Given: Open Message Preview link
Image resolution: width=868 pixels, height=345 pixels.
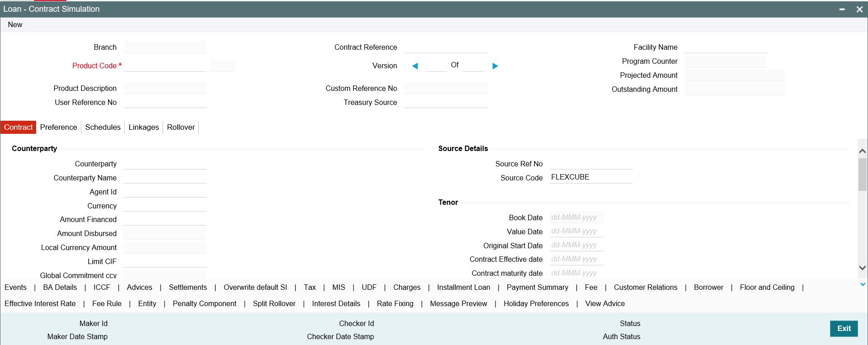Looking at the screenshot, I should tap(458, 304).
